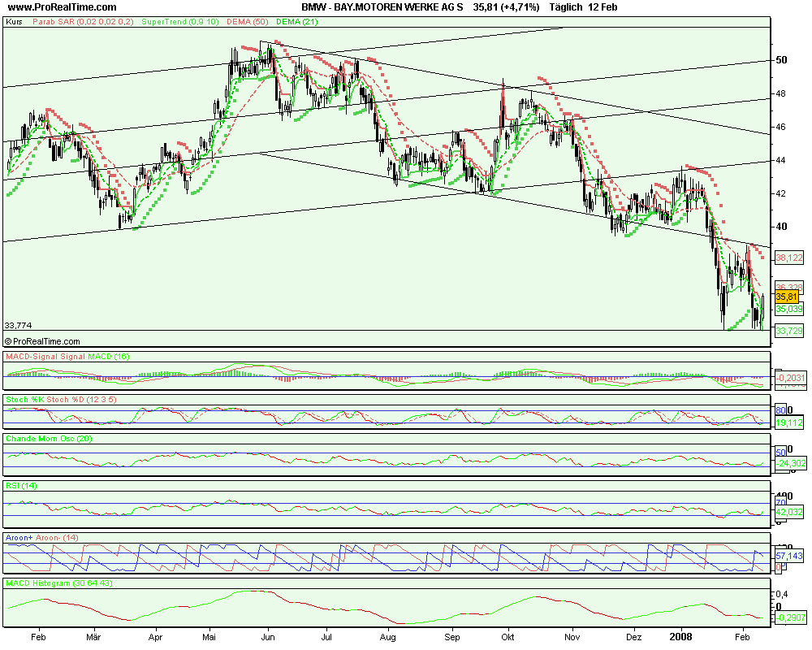Click the -0,2031 MACD value tag
The width and height of the screenshot is (812, 650).
[x=791, y=379]
